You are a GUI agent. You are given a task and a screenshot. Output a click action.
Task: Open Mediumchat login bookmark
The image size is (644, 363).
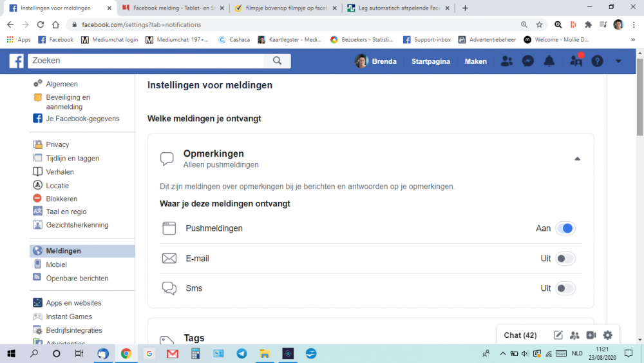tap(109, 39)
